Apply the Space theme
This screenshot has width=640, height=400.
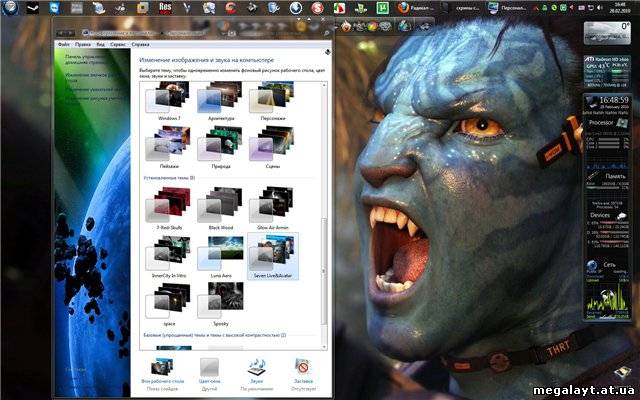[x=169, y=304]
